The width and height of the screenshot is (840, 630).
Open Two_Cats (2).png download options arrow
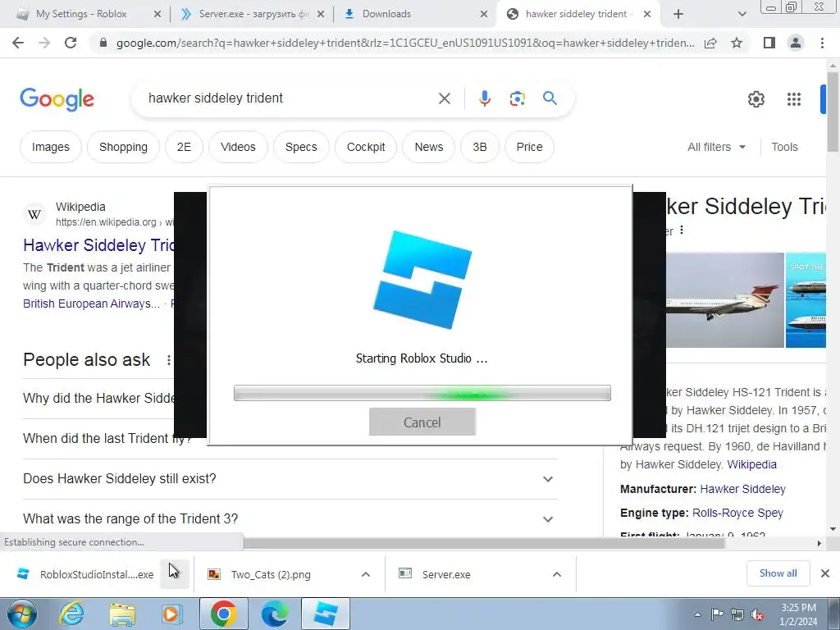365,574
